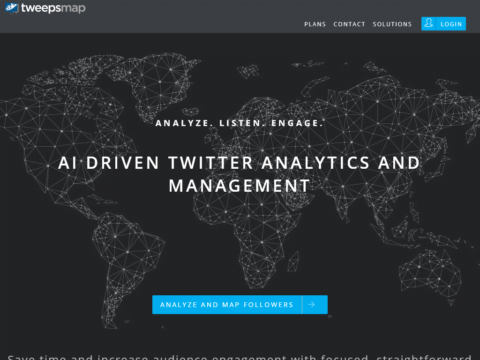This screenshot has height=360, width=480.
Task: Click the arrow icon beside Map Followers
Action: coord(311,304)
